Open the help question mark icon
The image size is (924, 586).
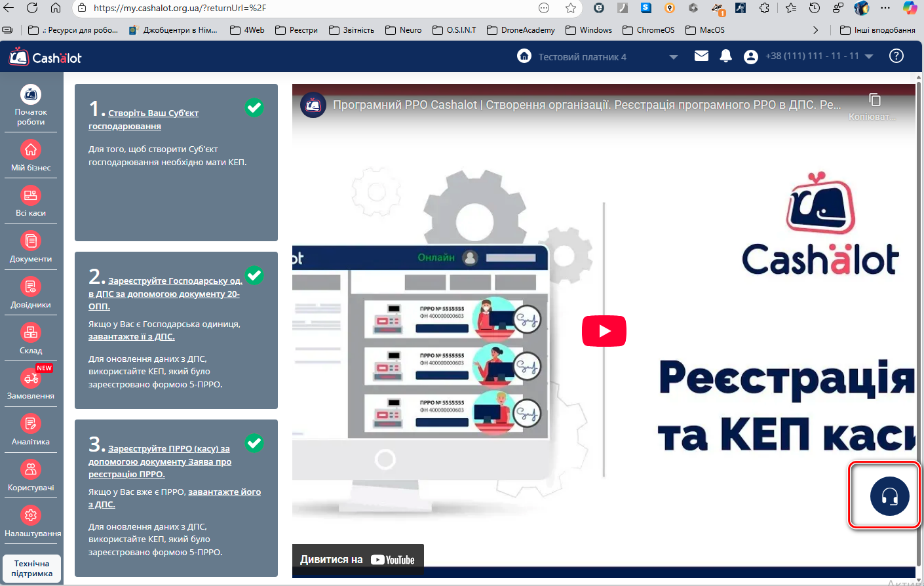896,56
